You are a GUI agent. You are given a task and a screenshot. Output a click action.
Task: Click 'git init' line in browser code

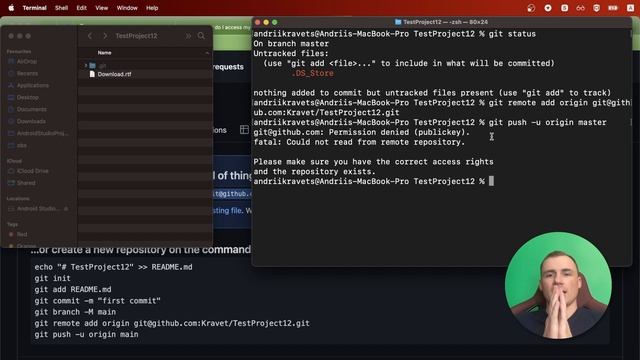coord(52,278)
